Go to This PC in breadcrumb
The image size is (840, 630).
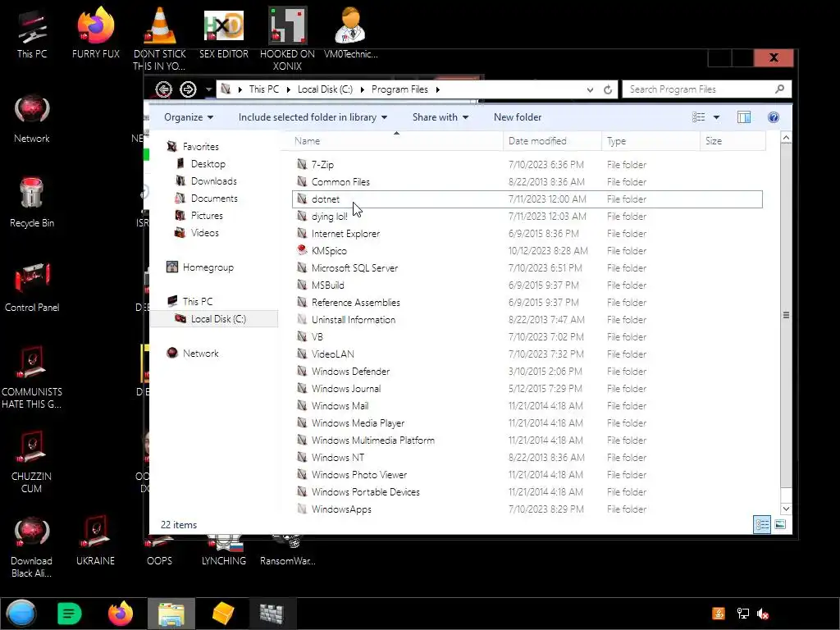click(264, 89)
